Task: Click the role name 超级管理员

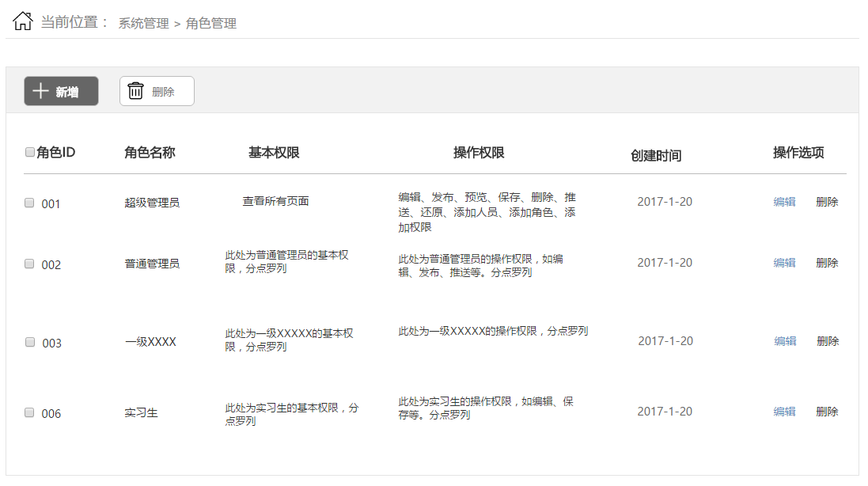Action: [152, 203]
